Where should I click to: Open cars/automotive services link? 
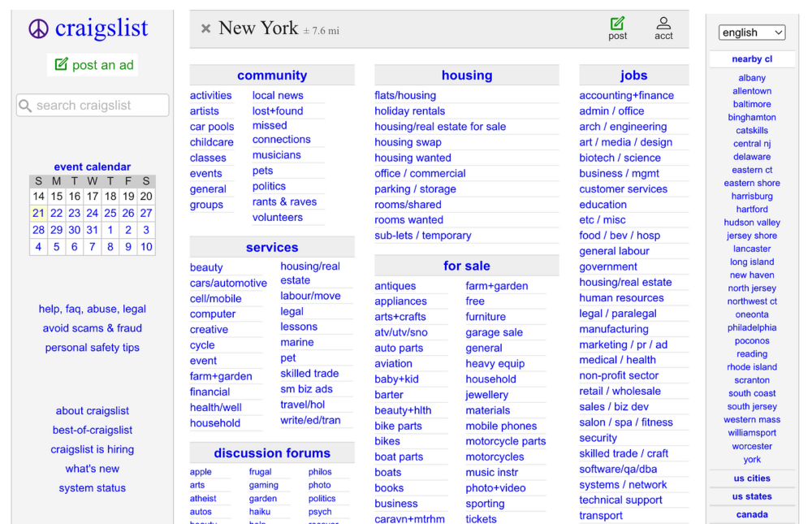[228, 283]
